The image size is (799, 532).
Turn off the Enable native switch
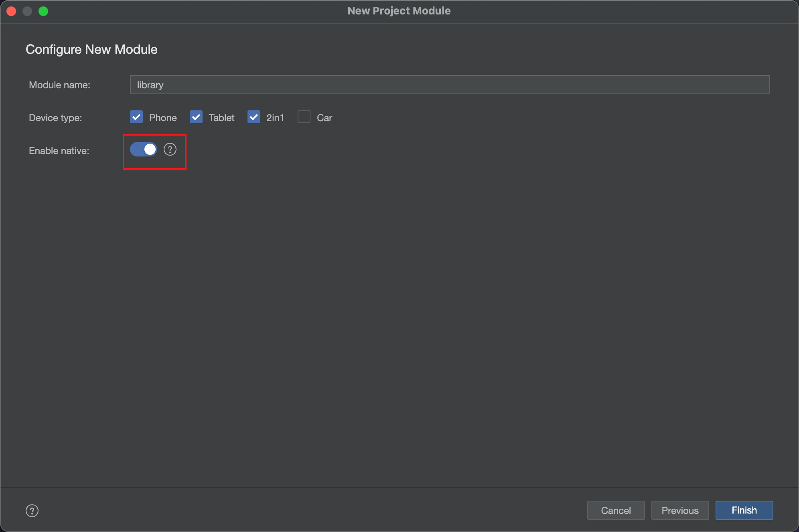[x=144, y=150]
